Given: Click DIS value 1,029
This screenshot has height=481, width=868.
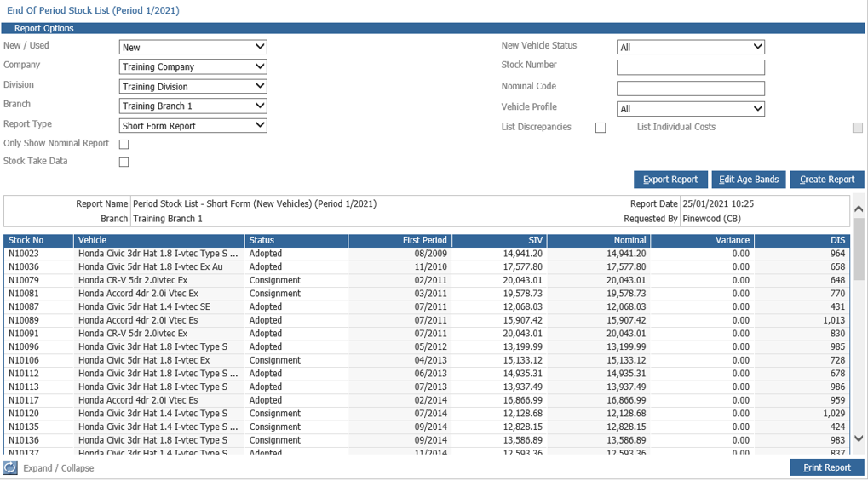Looking at the screenshot, I should (834, 413).
